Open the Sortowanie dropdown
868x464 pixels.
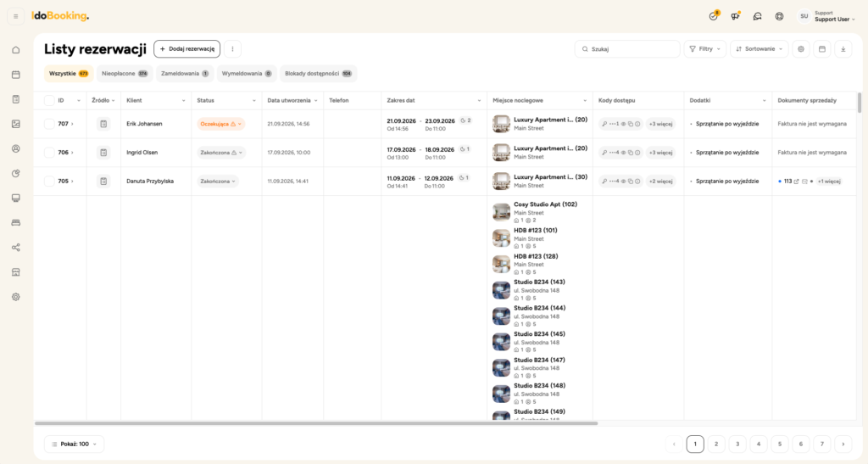pyautogui.click(x=759, y=48)
